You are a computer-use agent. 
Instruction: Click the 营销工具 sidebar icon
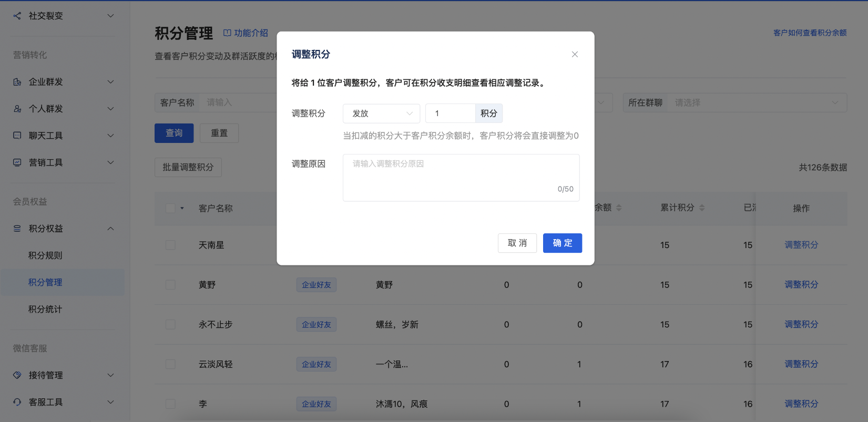[17, 162]
